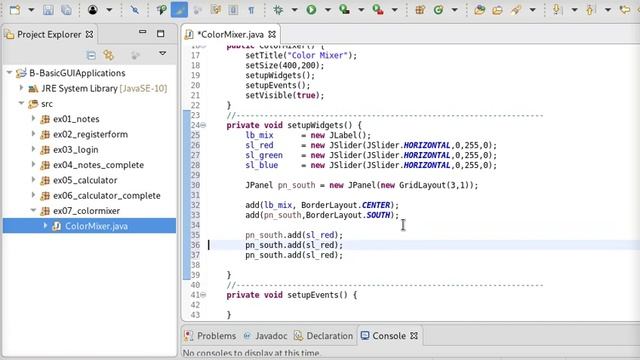Click the Run External Tools icon
The image size is (640, 360).
(378, 9)
